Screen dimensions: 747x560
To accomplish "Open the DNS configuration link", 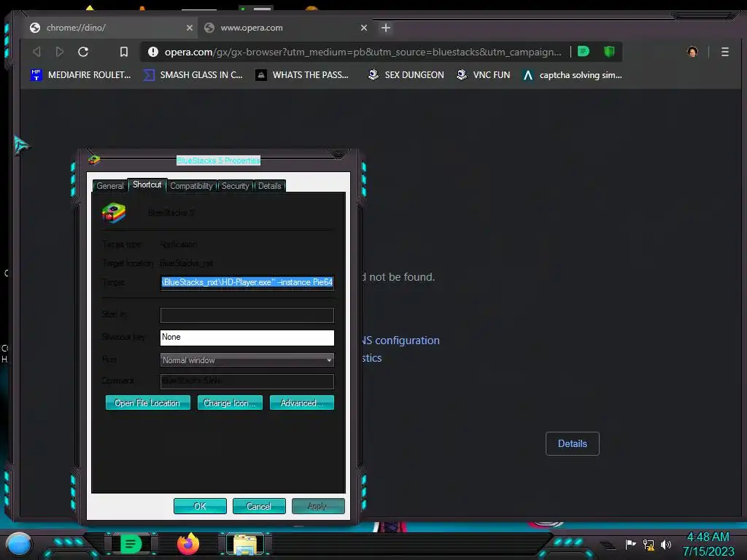I will point(400,341).
